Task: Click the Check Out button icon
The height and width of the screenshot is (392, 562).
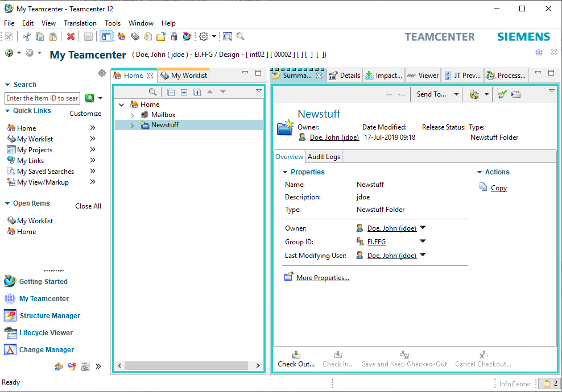Action: pyautogui.click(x=296, y=355)
